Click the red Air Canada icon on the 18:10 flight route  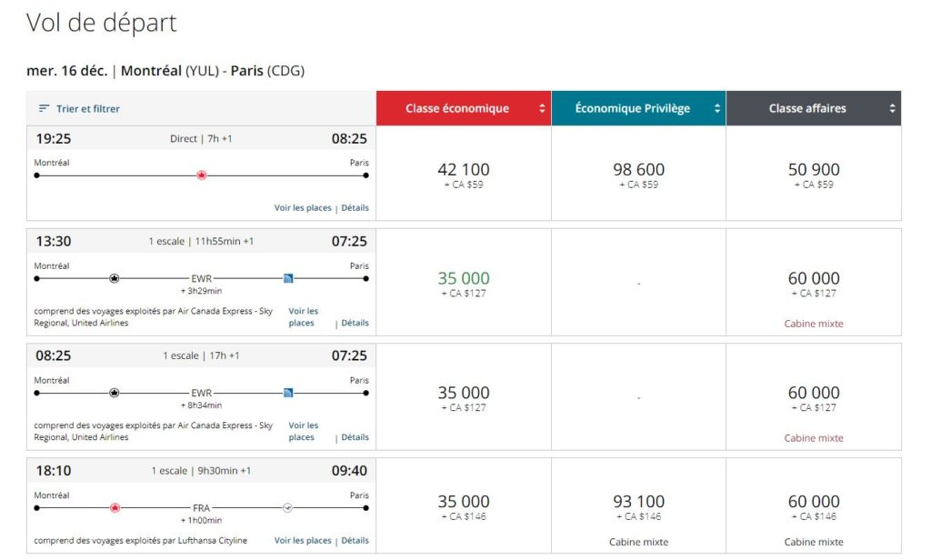point(114,508)
